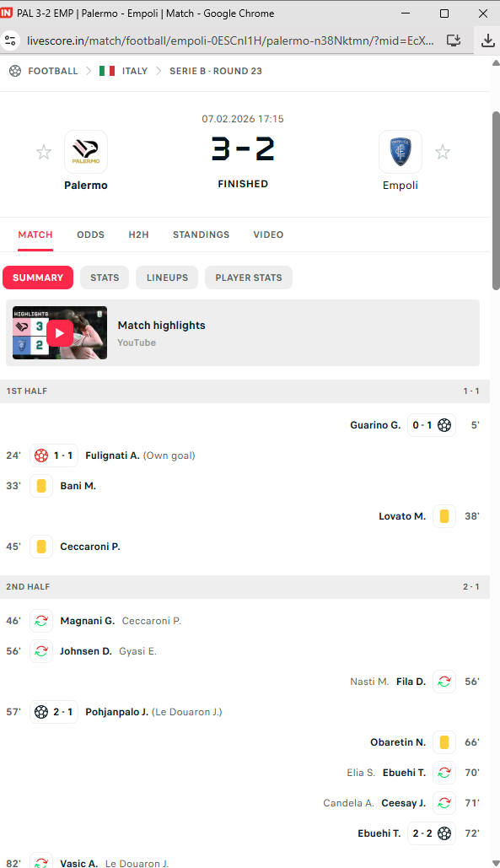Image resolution: width=500 pixels, height=868 pixels.
Task: Click the URL address field
Action: click(x=230, y=40)
